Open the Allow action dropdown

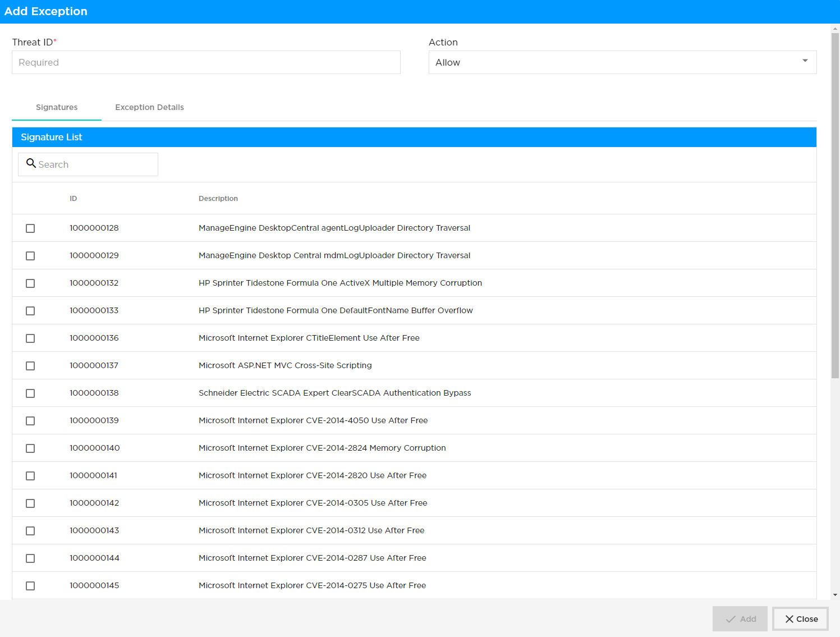[x=622, y=62]
